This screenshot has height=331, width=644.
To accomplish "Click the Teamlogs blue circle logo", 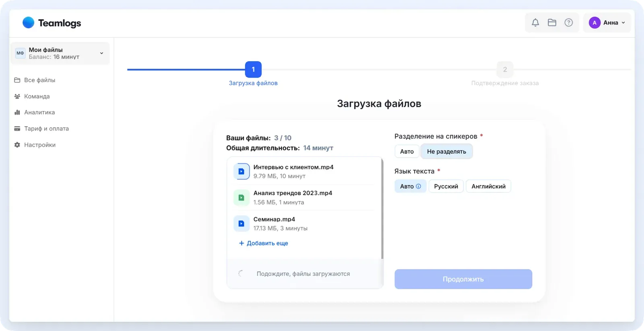I will coord(28,23).
